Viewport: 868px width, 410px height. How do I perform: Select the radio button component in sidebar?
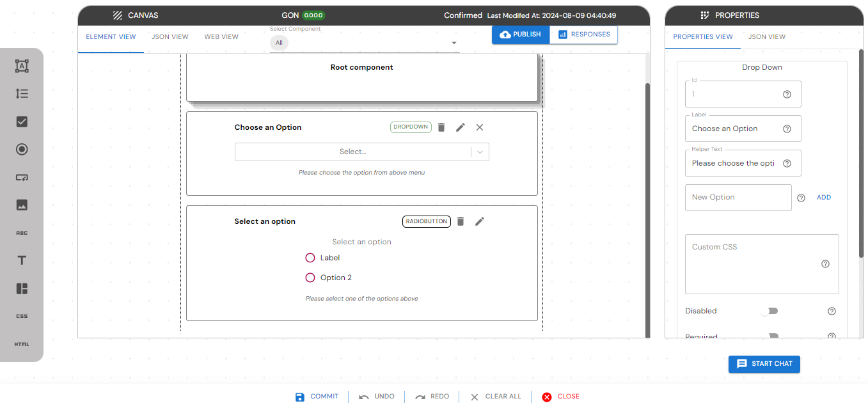coord(22,150)
